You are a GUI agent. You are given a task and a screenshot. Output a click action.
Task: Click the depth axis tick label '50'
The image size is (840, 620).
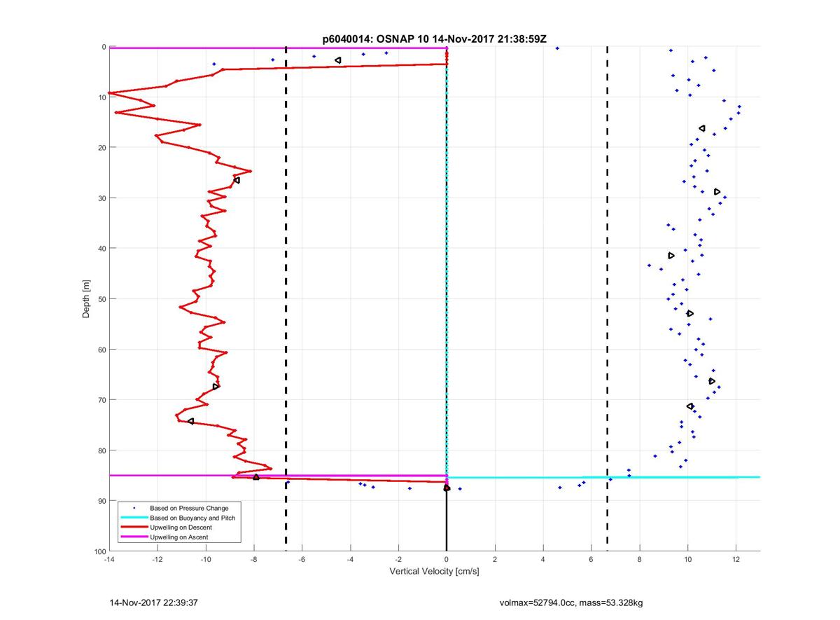pos(101,298)
